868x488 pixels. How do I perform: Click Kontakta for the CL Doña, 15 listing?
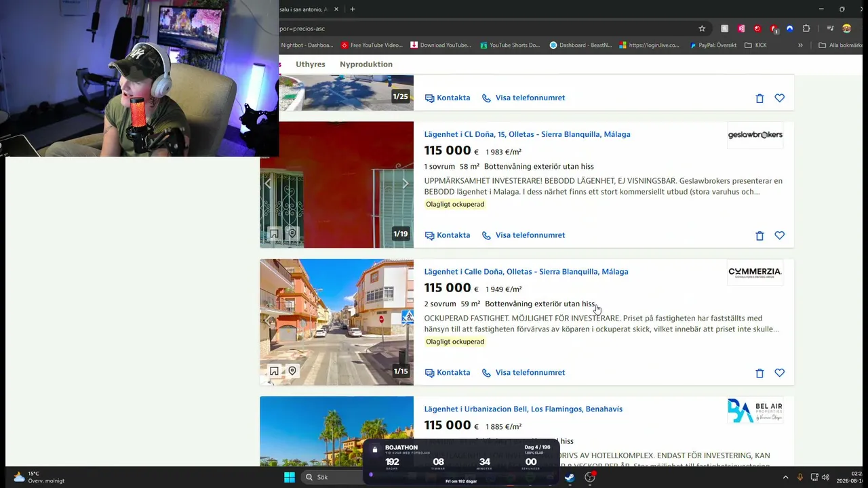coord(448,235)
